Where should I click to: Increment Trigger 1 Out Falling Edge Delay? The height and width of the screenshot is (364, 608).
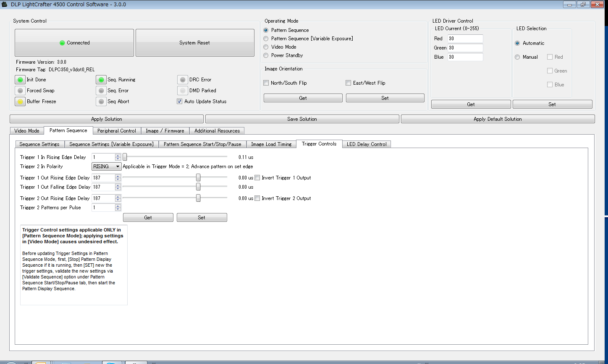click(118, 185)
